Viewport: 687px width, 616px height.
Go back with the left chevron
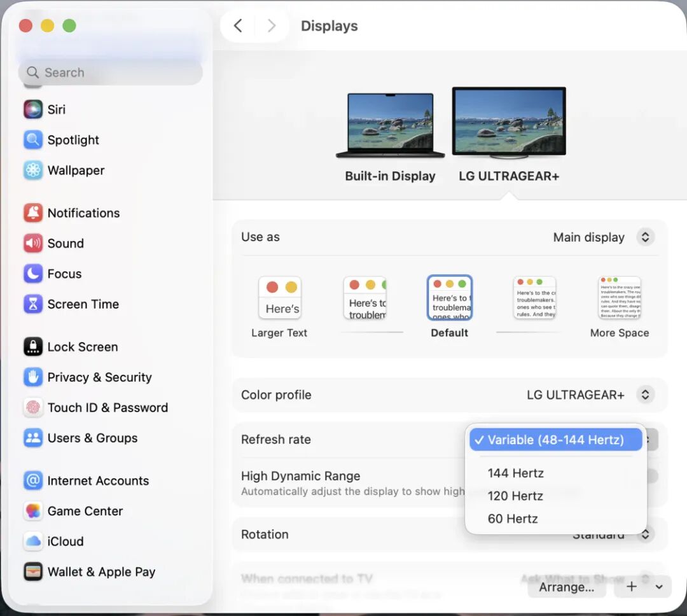(x=238, y=26)
